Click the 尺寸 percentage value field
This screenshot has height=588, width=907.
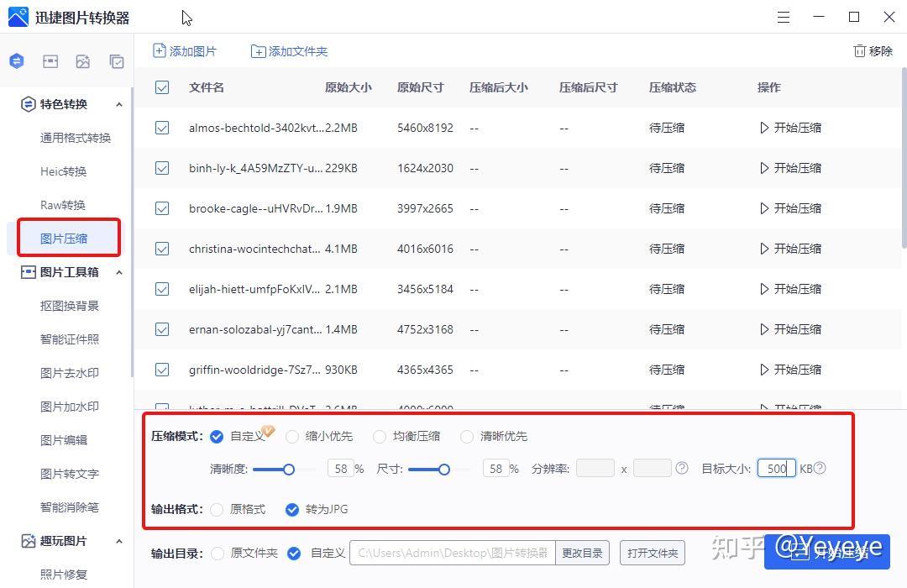click(x=495, y=468)
